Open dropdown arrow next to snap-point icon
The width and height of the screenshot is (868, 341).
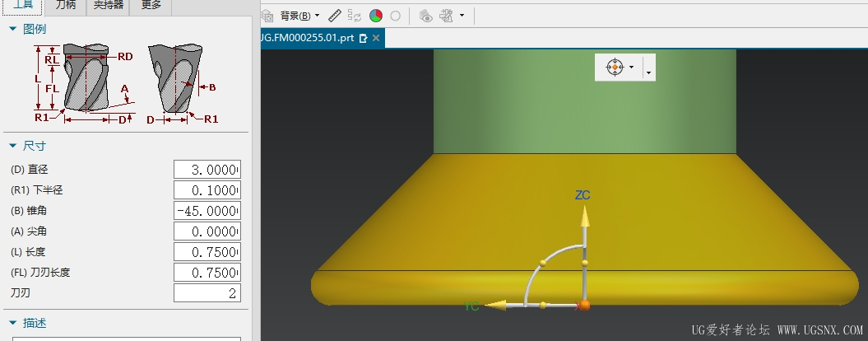click(632, 67)
